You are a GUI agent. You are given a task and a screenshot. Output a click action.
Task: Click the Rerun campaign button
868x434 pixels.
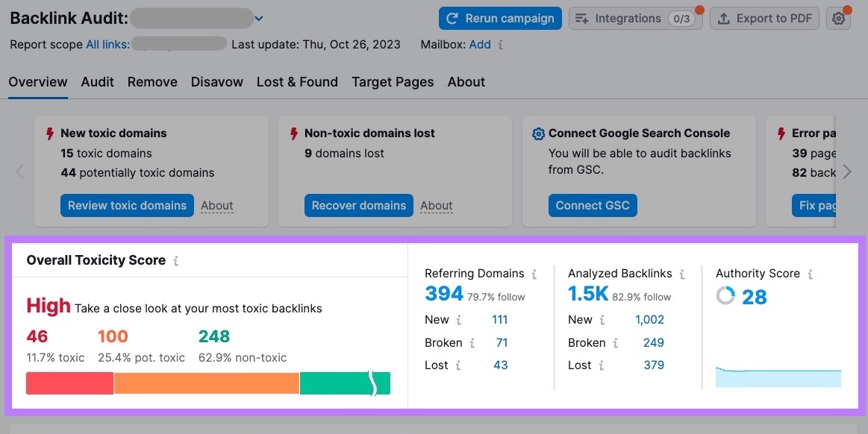(x=500, y=18)
